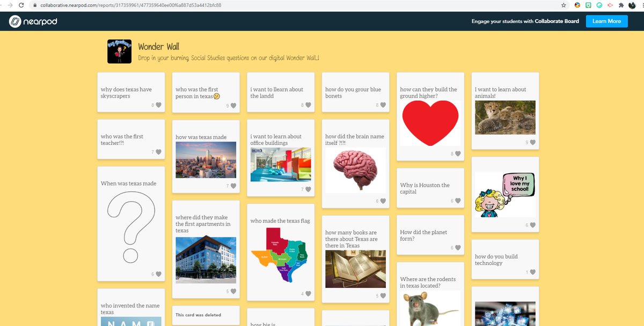This screenshot has height=326, width=644.
Task: Like the 'how do you build technology' card
Action: click(532, 272)
